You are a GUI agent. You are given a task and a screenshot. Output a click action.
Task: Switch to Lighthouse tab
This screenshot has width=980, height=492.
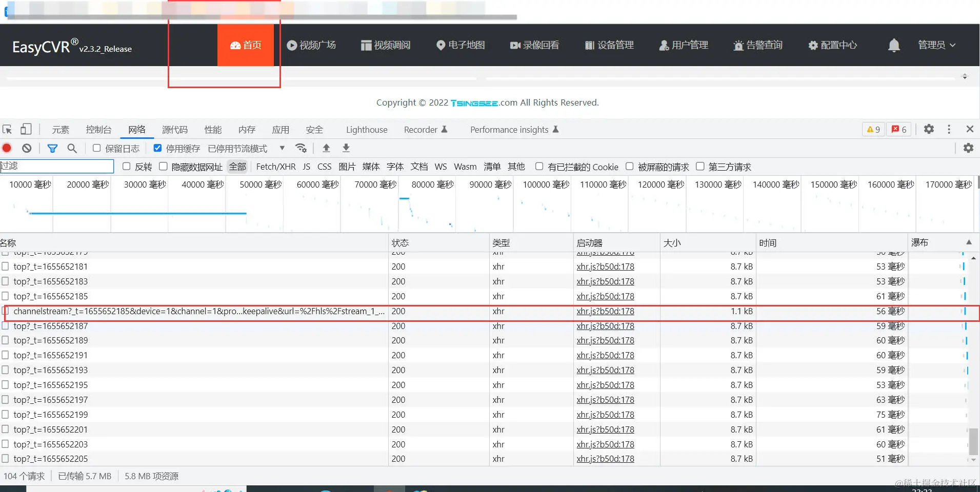pos(367,130)
